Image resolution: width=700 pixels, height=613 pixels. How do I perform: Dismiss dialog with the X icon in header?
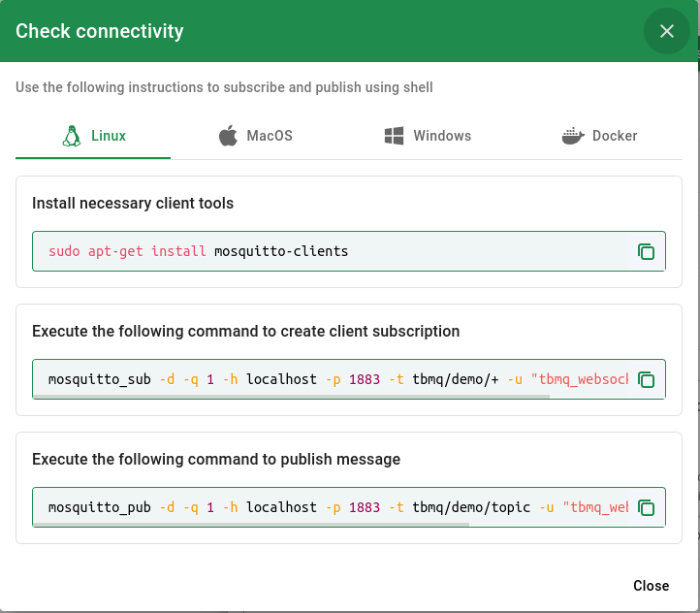pyautogui.click(x=667, y=31)
